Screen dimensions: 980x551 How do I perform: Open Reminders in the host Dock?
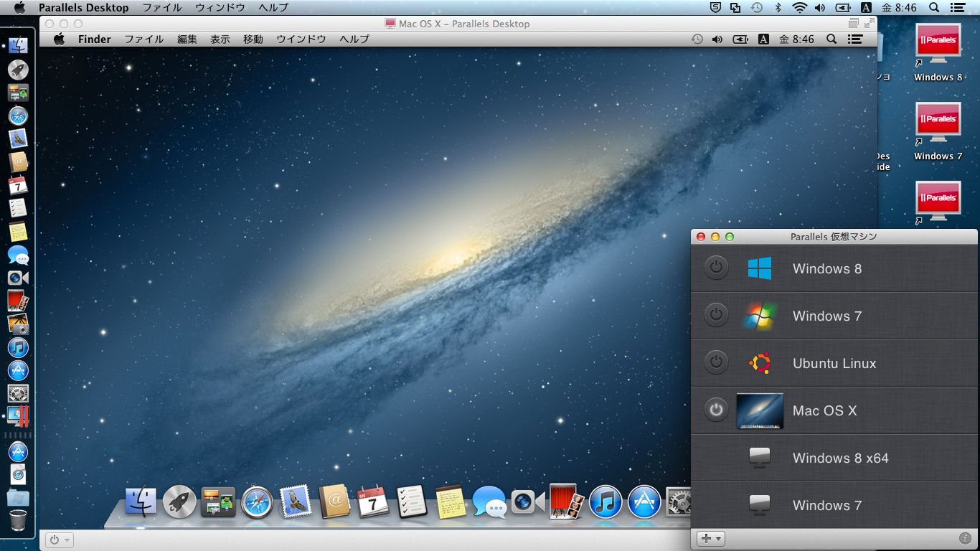(18, 209)
